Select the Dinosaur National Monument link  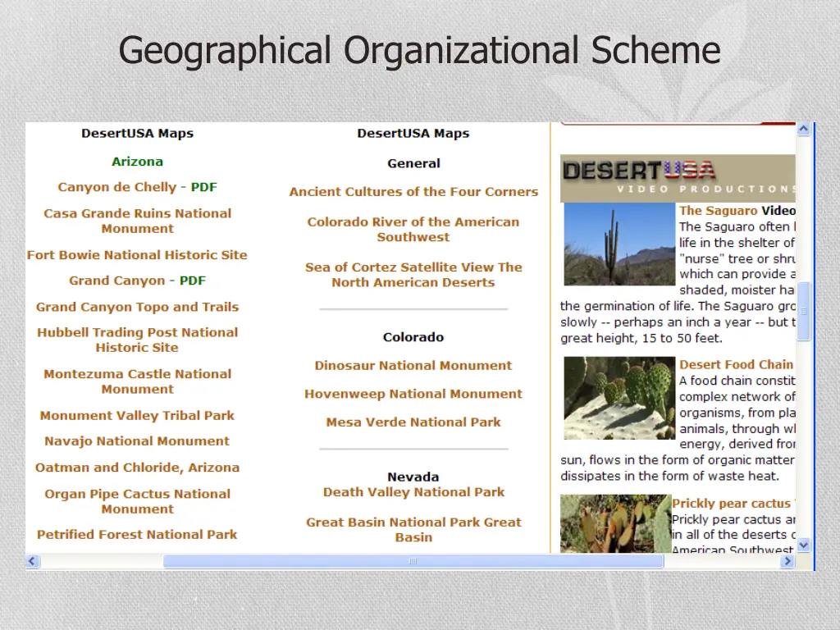coord(413,366)
